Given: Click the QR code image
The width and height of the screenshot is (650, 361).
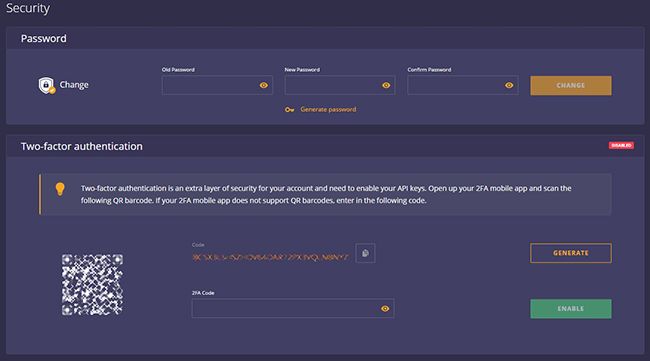Looking at the screenshot, I should pos(92,285).
